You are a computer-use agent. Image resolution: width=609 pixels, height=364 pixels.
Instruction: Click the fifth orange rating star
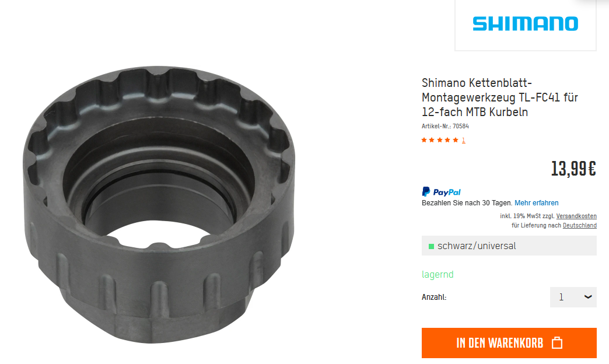[x=455, y=140]
